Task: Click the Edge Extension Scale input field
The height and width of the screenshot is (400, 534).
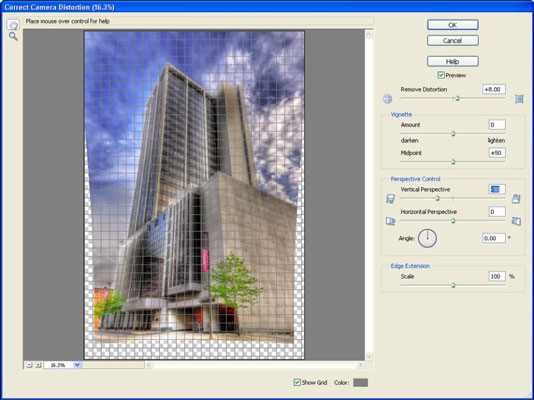Action: pyautogui.click(x=497, y=276)
